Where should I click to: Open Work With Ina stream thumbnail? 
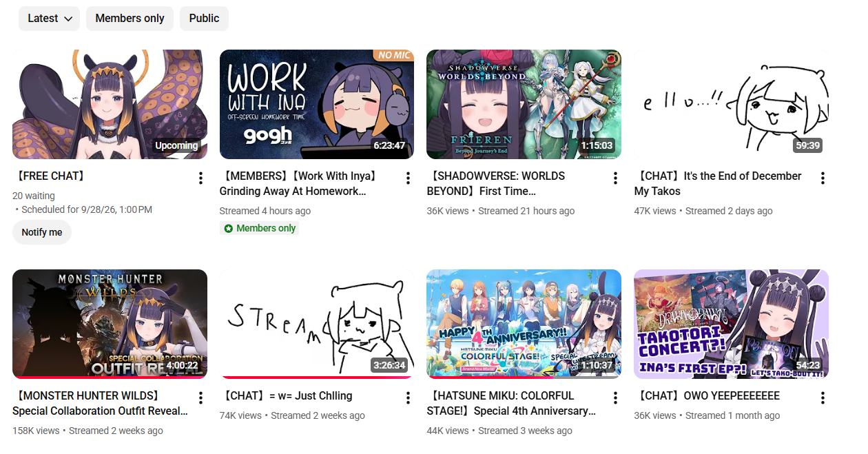[317, 104]
